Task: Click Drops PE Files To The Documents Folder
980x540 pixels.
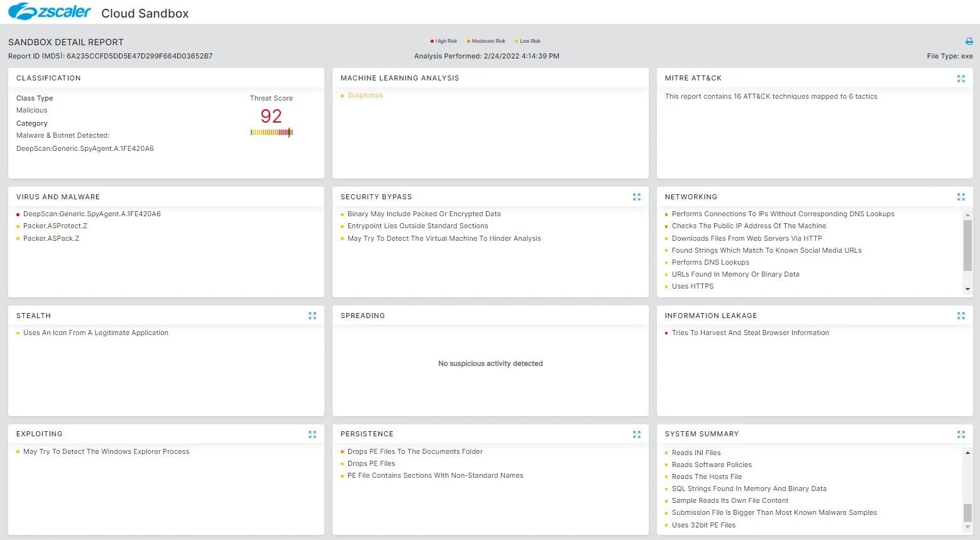Action: pos(415,452)
